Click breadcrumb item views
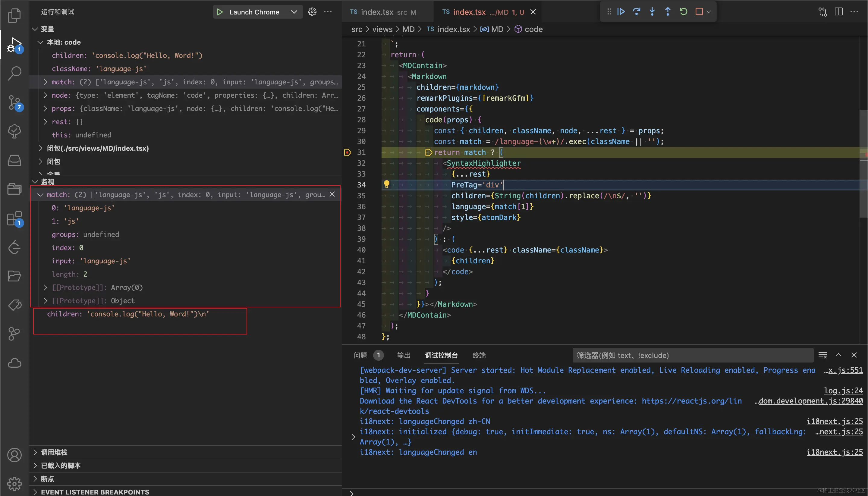 (x=382, y=29)
